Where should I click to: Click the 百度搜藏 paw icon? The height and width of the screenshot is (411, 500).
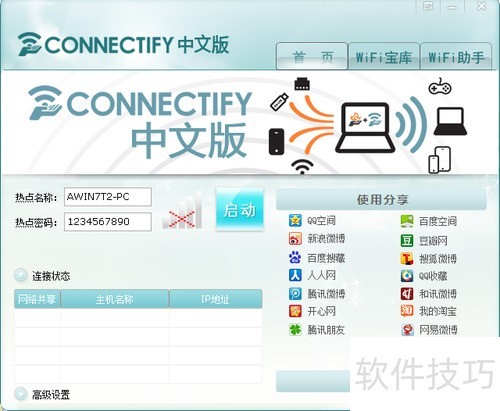click(x=295, y=257)
